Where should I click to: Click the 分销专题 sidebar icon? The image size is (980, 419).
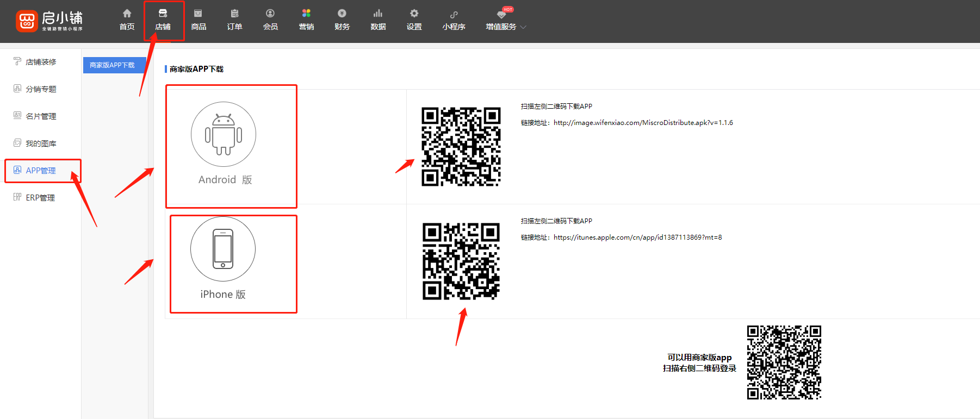pyautogui.click(x=17, y=89)
